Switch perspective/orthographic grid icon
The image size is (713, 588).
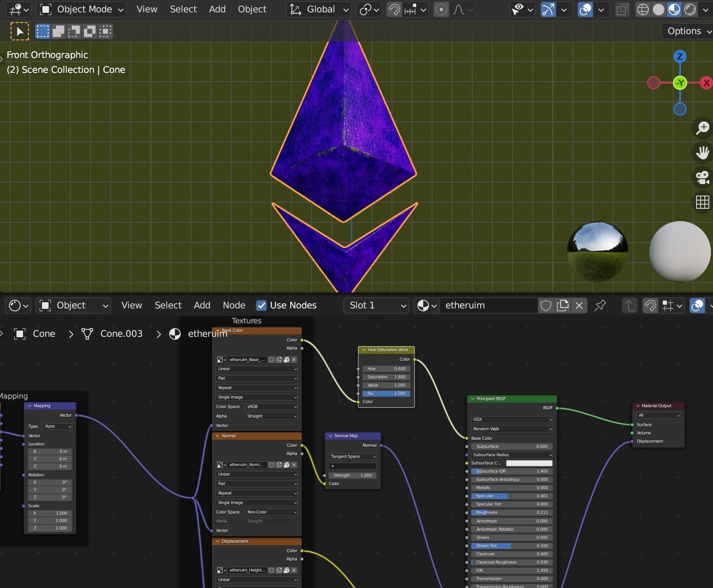pos(702,202)
